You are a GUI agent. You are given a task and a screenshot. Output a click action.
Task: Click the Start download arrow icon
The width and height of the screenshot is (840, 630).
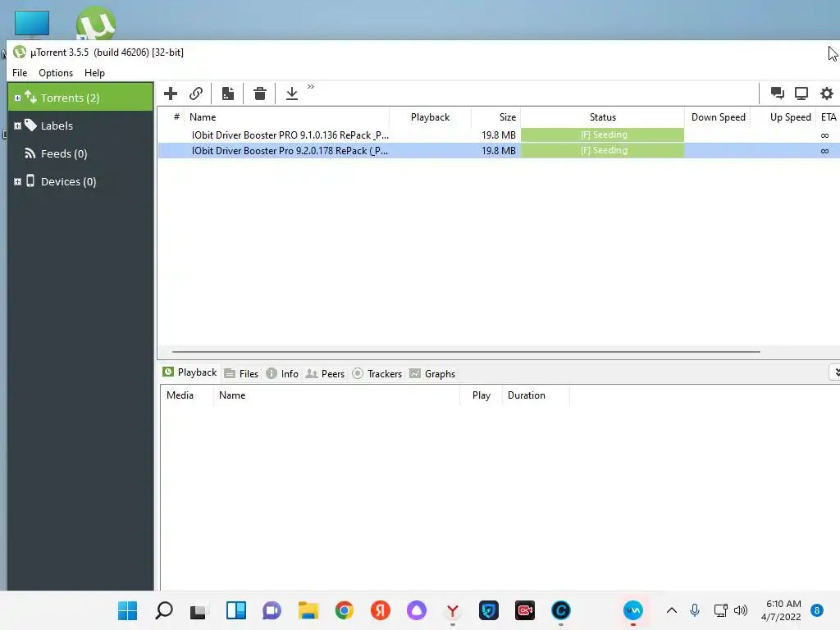pyautogui.click(x=292, y=94)
